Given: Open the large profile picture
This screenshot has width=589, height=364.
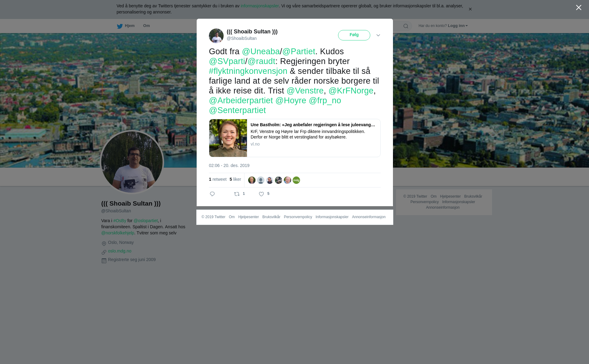Looking at the screenshot, I should [132, 162].
